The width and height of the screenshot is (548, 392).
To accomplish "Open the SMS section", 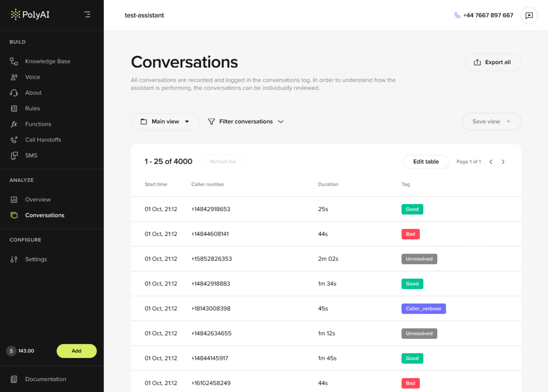I will 31,155.
